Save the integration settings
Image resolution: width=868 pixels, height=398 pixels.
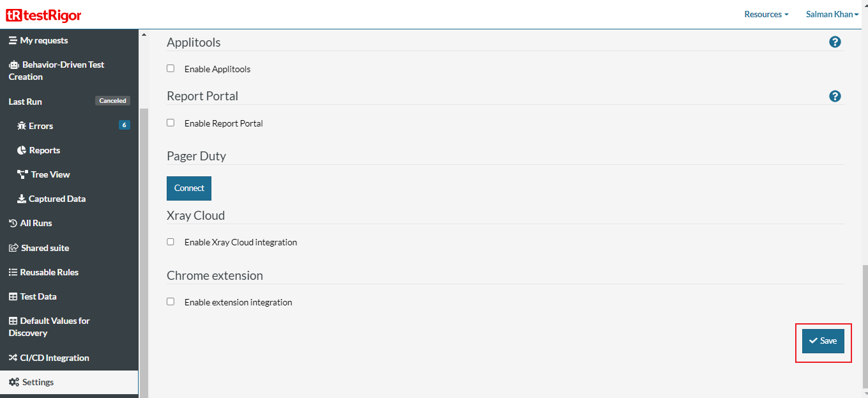point(823,341)
